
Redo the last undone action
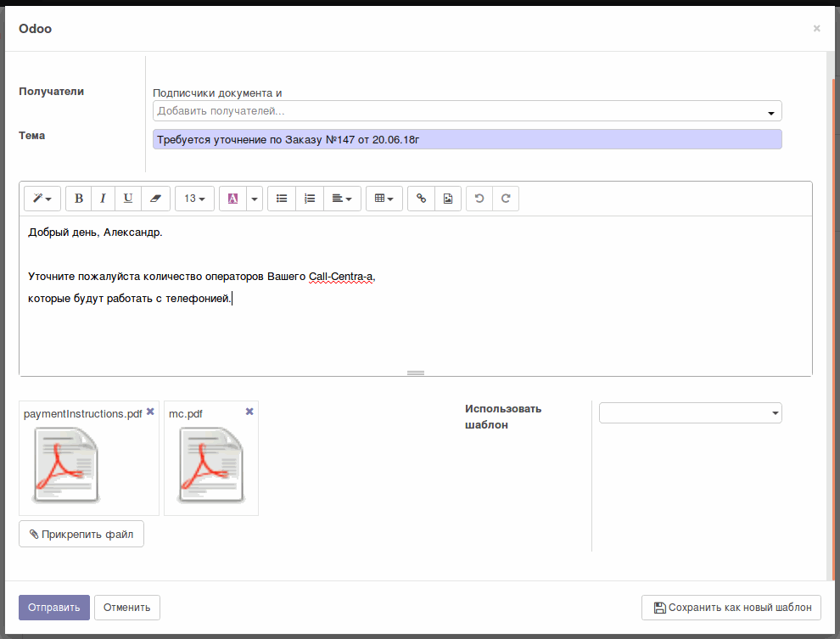point(506,198)
